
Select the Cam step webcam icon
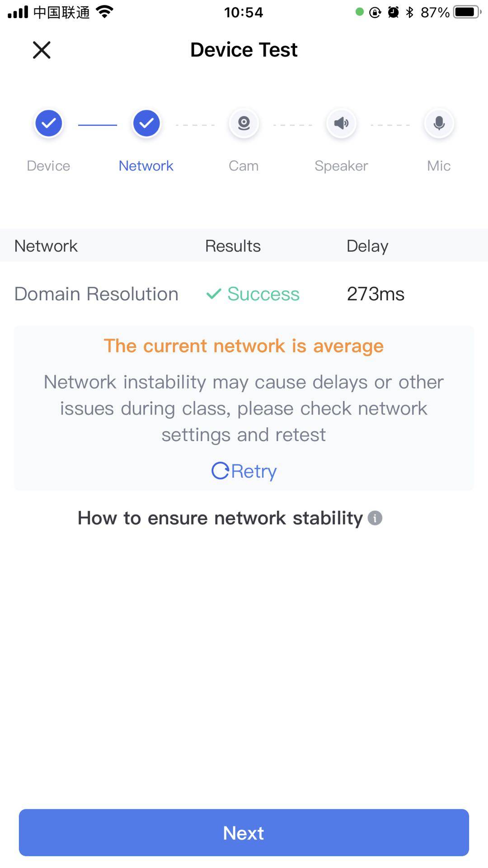244,123
